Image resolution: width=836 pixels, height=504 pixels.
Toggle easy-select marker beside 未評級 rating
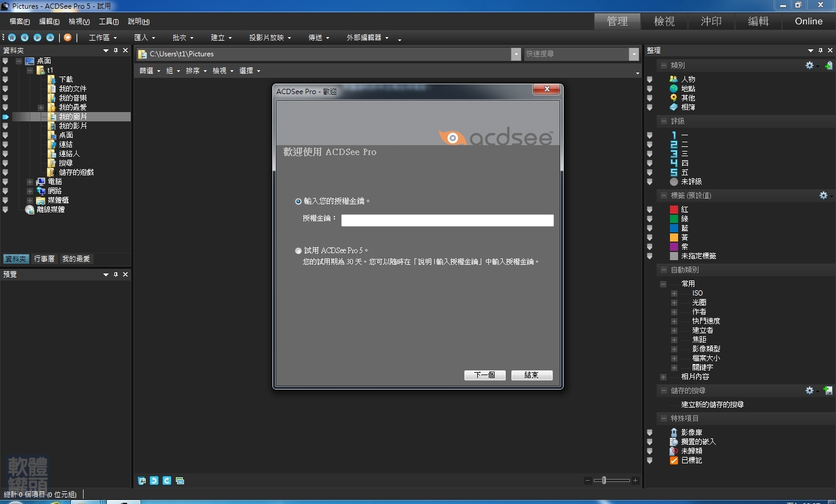(650, 182)
